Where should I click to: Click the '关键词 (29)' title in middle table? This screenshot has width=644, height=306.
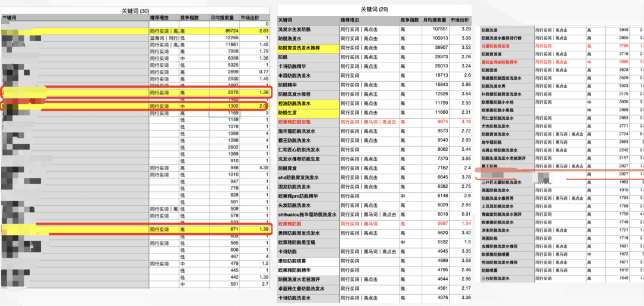pyautogui.click(x=374, y=9)
